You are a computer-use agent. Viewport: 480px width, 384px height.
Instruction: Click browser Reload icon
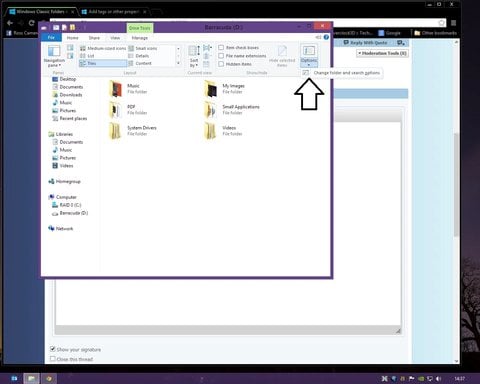[31, 23]
